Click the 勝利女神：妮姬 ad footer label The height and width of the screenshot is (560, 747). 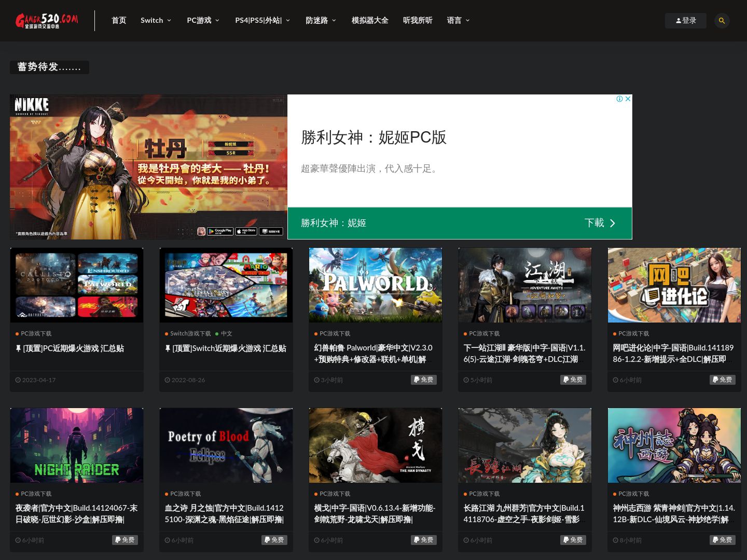coord(334,223)
